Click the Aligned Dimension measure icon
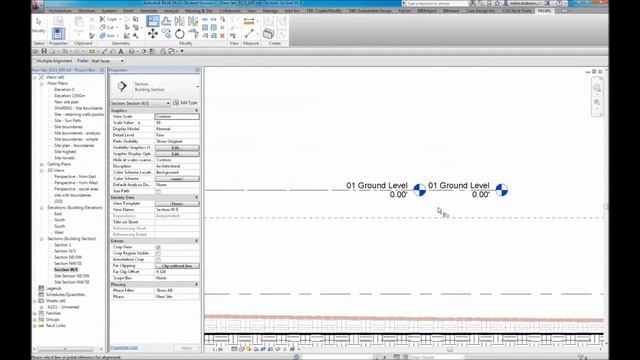This screenshot has height=360, width=640. [x=249, y=21]
